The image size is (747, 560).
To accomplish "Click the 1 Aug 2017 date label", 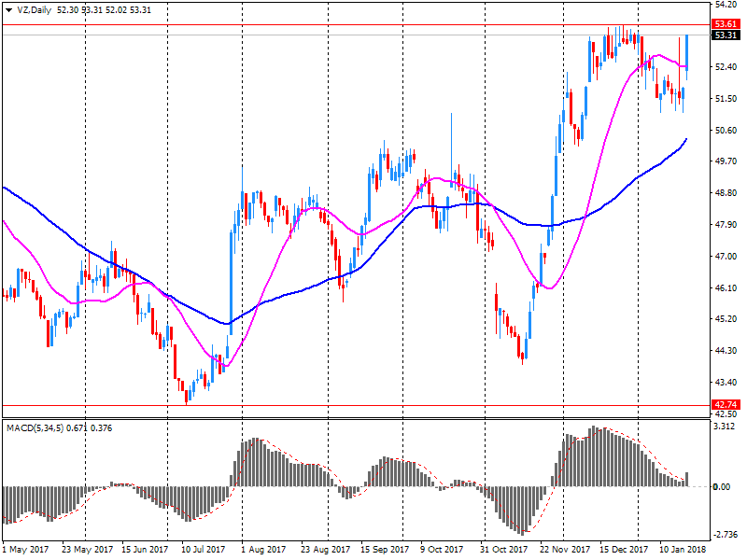I will pyautogui.click(x=263, y=550).
